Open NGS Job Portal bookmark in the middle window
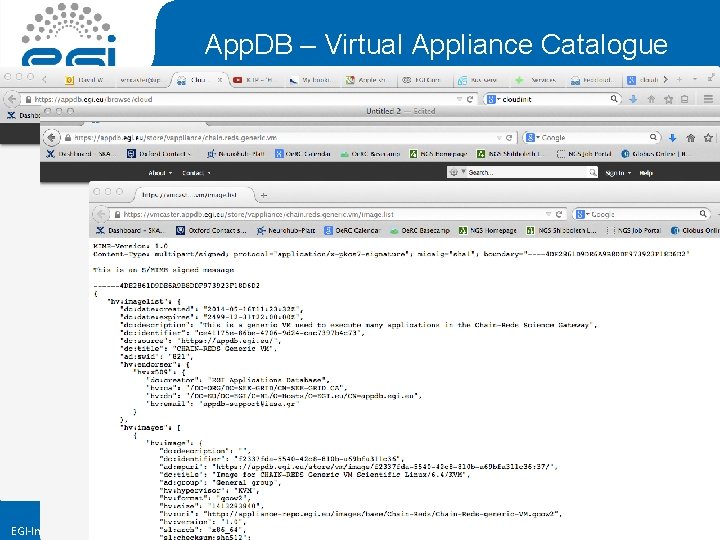This screenshot has width=720, height=540. pyautogui.click(x=584, y=154)
